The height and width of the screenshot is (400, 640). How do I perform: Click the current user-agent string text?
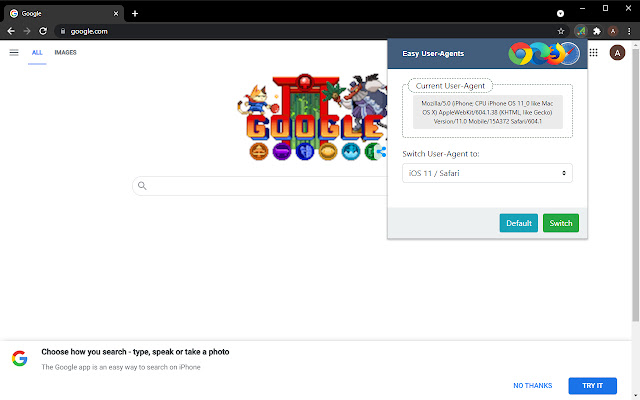point(487,112)
